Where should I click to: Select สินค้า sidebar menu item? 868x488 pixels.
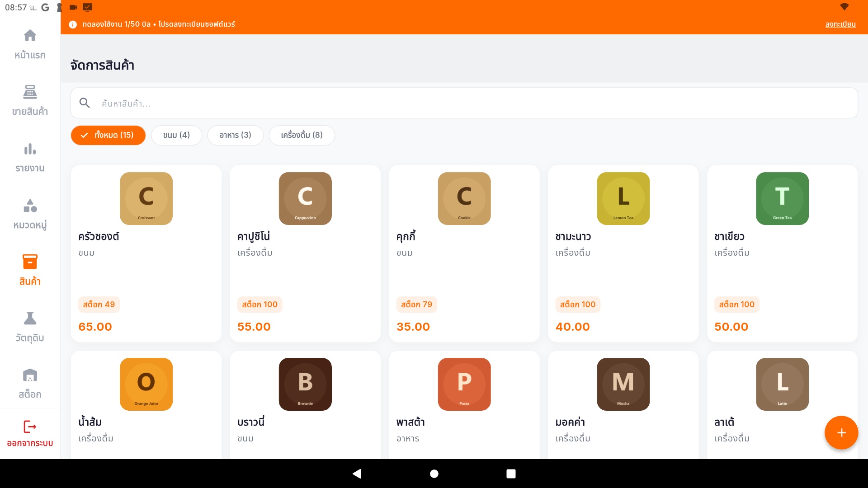point(30,270)
